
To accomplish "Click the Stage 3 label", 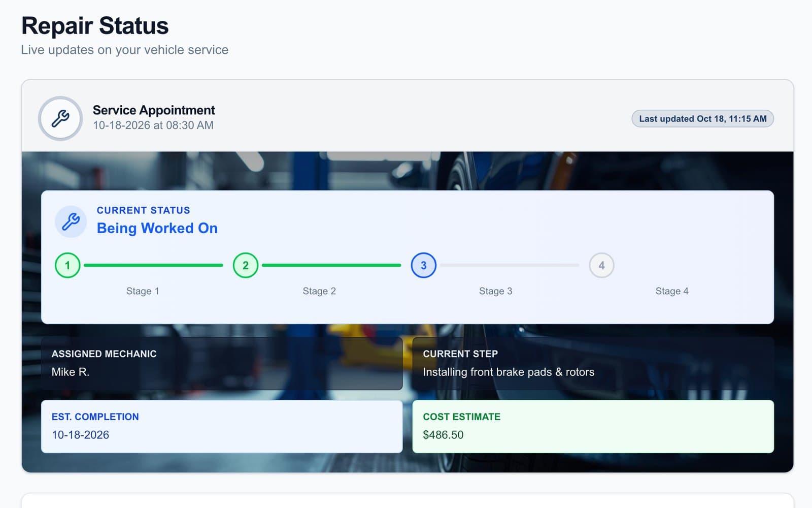I will [496, 291].
